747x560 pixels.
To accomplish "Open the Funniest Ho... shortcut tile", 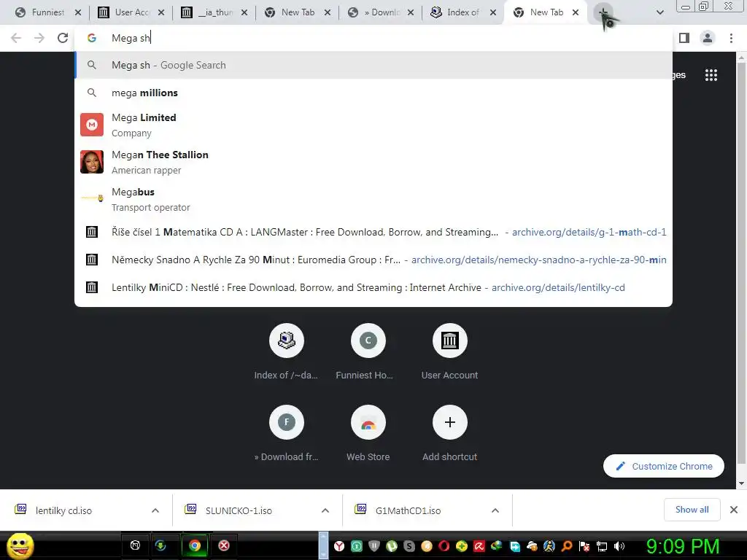I will (368, 352).
